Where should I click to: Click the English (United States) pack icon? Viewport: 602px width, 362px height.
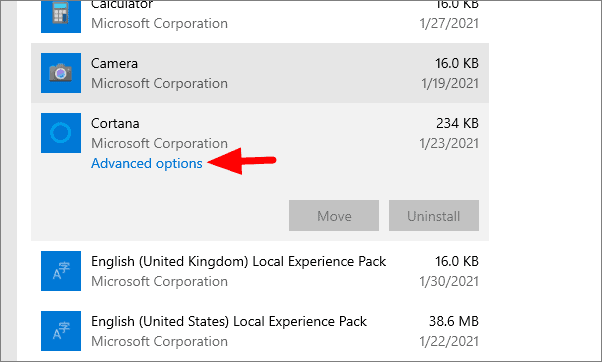pyautogui.click(x=61, y=331)
